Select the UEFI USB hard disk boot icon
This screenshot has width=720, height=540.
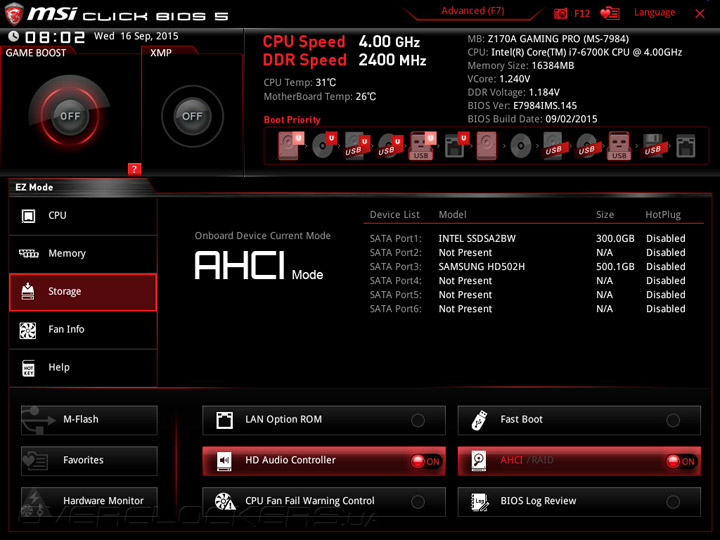[x=357, y=146]
